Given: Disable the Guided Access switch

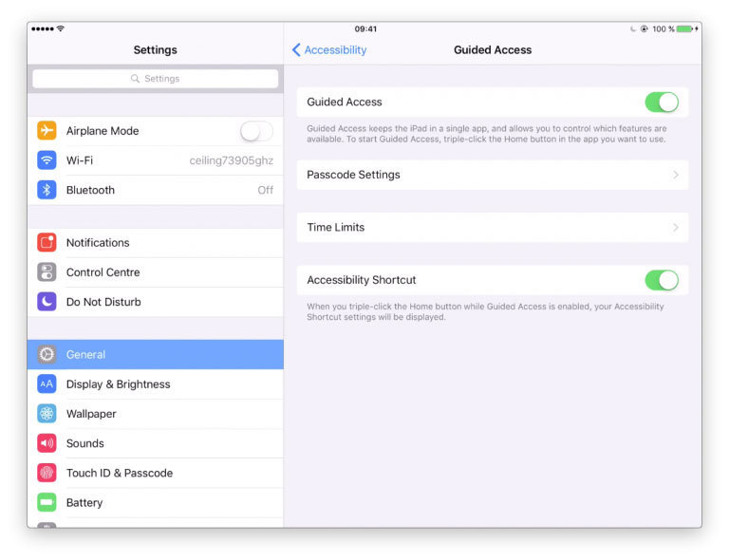Looking at the screenshot, I should 662,103.
